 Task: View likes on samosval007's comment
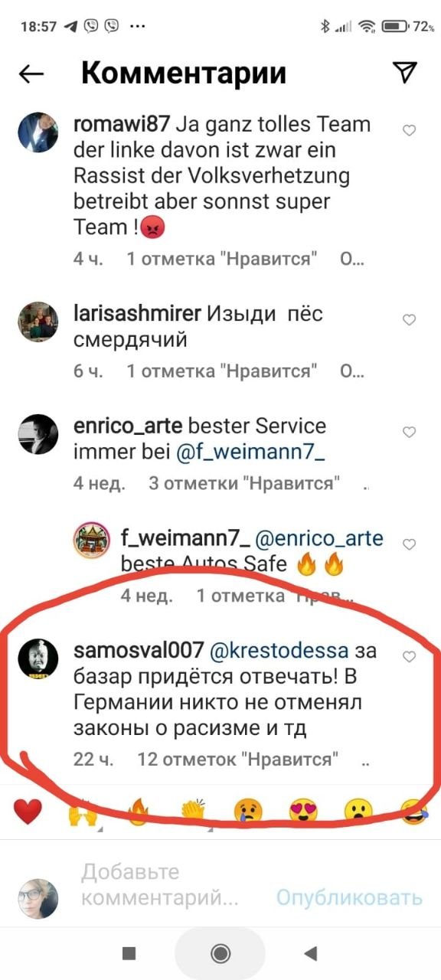[x=238, y=759]
